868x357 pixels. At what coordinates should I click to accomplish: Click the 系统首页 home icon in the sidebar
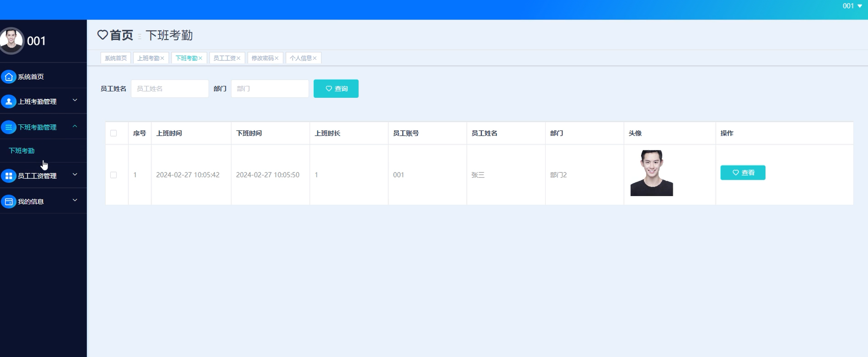[x=9, y=77]
